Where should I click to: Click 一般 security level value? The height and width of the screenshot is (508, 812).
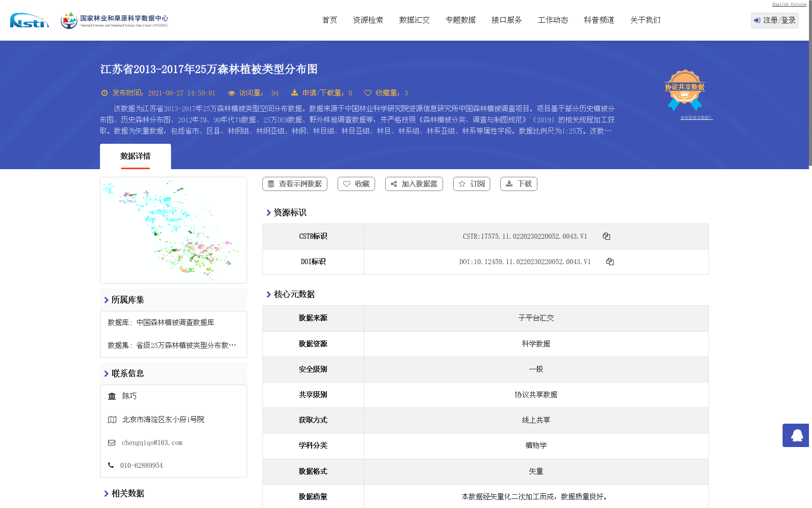536,369
